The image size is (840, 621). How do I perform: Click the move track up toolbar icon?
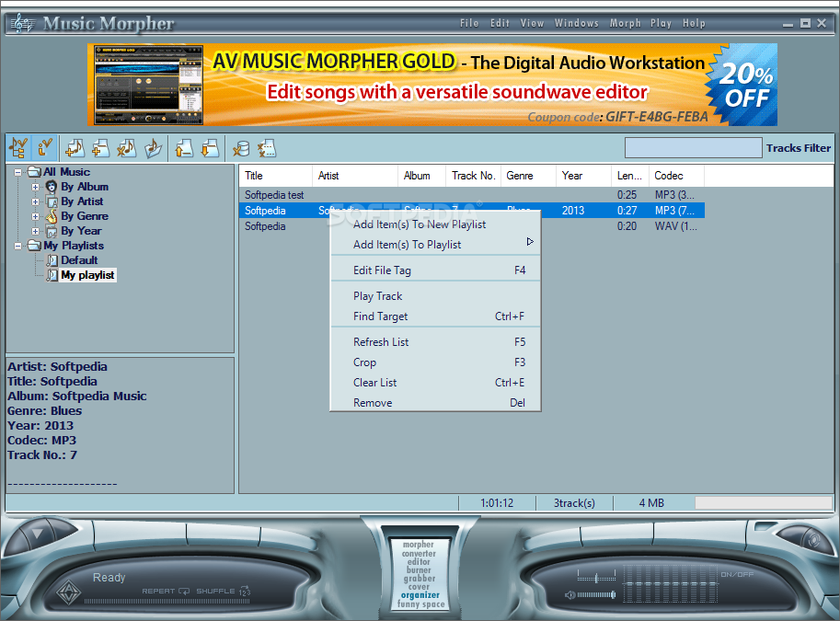[x=184, y=148]
